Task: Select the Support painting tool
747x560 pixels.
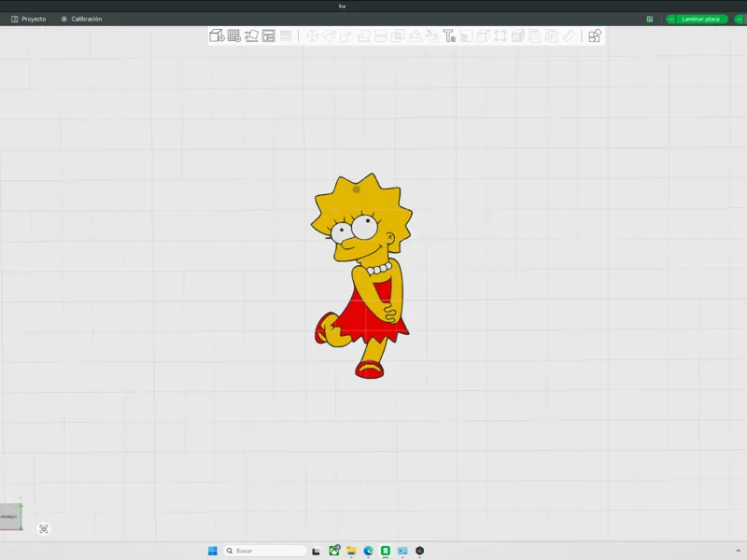Action: [416, 35]
